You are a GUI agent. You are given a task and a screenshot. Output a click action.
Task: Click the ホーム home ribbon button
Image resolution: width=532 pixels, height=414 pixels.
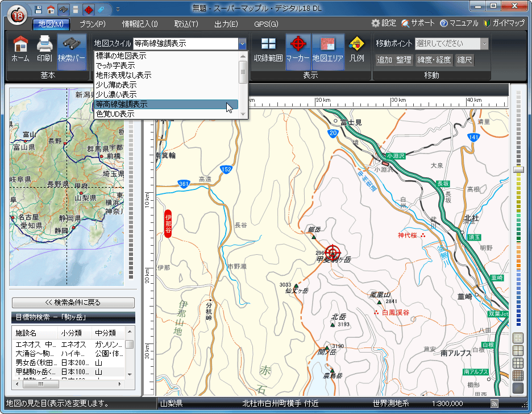pyautogui.click(x=20, y=49)
